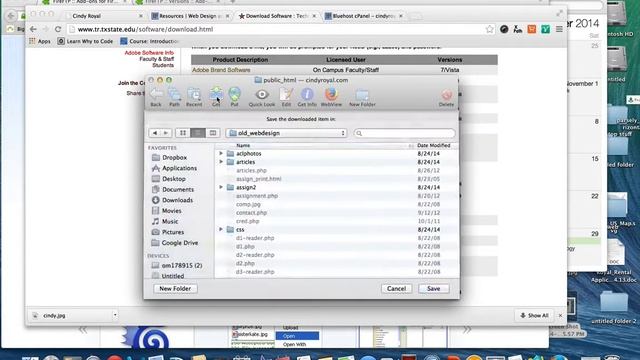Expand the css folder
The image size is (640, 360).
pyautogui.click(x=221, y=229)
